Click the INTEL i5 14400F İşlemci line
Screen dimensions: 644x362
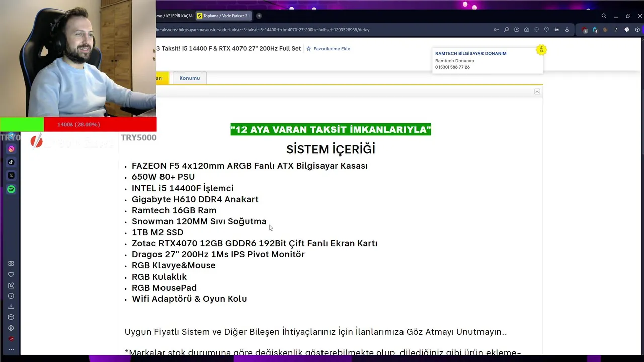click(183, 188)
